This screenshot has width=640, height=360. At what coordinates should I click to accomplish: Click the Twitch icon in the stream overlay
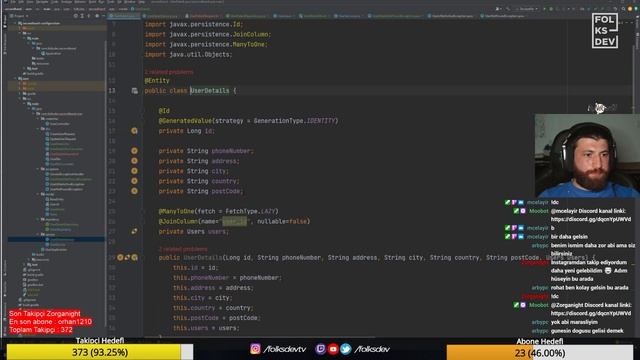coord(320,349)
